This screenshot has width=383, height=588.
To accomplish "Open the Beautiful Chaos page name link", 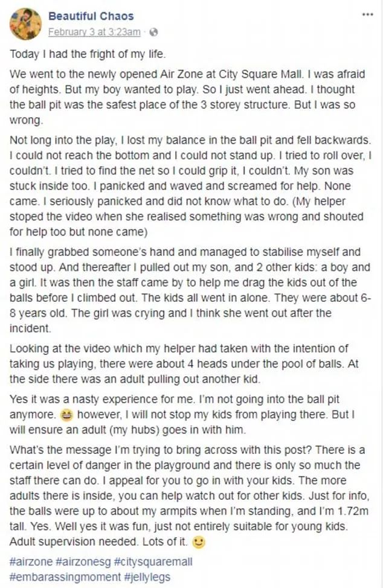I will (x=91, y=16).
